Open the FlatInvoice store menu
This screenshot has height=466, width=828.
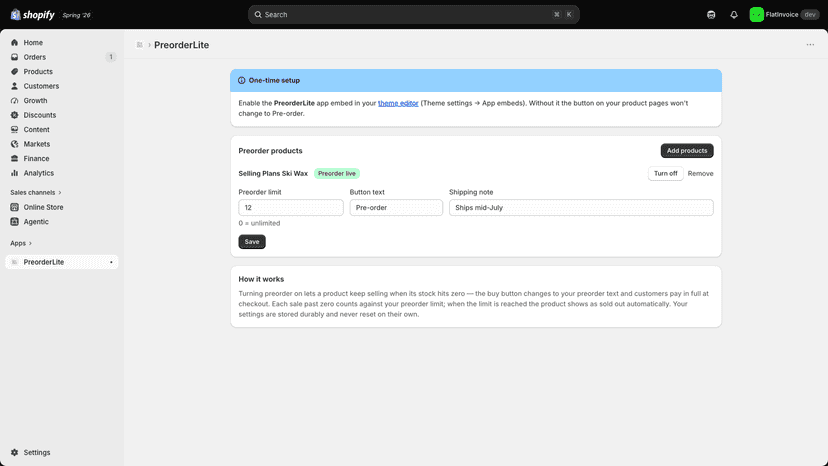[784, 15]
